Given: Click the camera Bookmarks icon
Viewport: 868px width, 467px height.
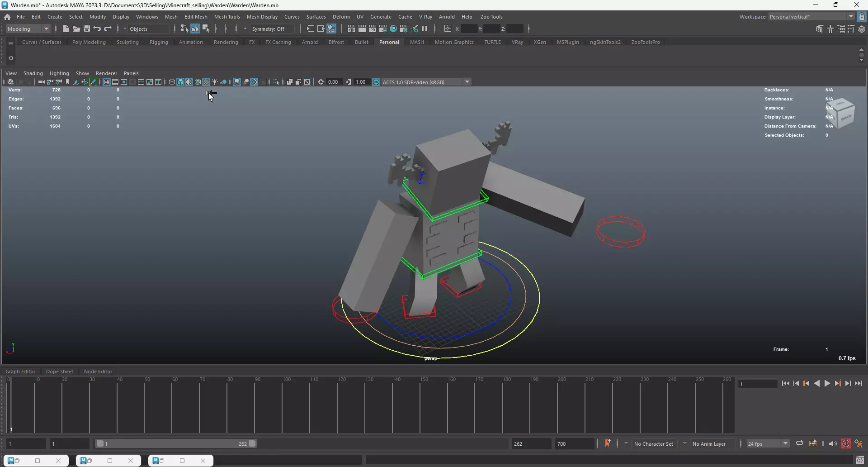Looking at the screenshot, I should coord(67,82).
